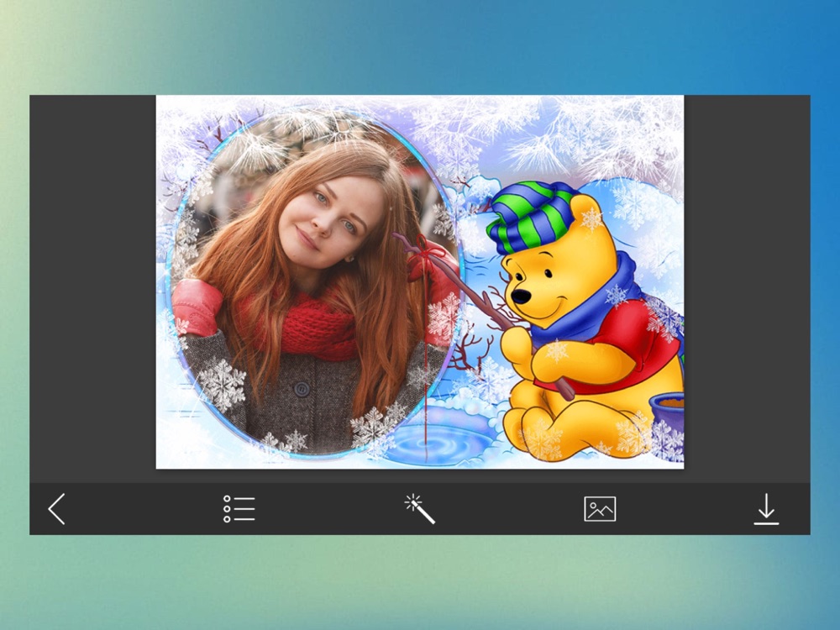Save image with the download arrow icon
This screenshot has height=630, width=840.
[x=766, y=508]
